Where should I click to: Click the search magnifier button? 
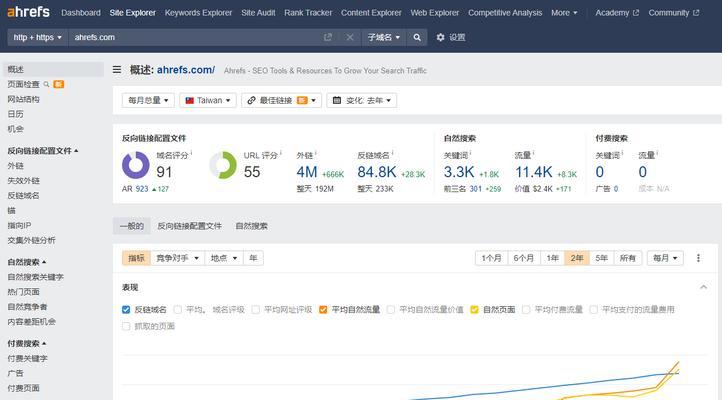pos(417,37)
